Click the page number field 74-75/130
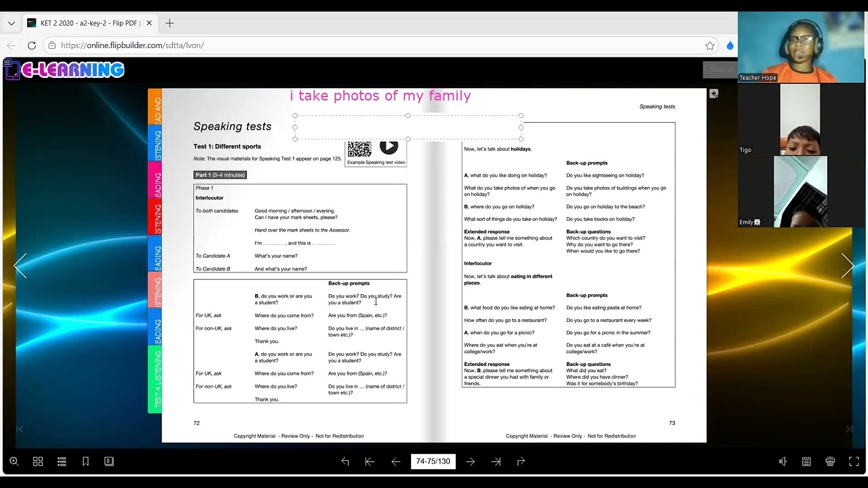Viewport: 868px width, 488px height. click(x=433, y=462)
